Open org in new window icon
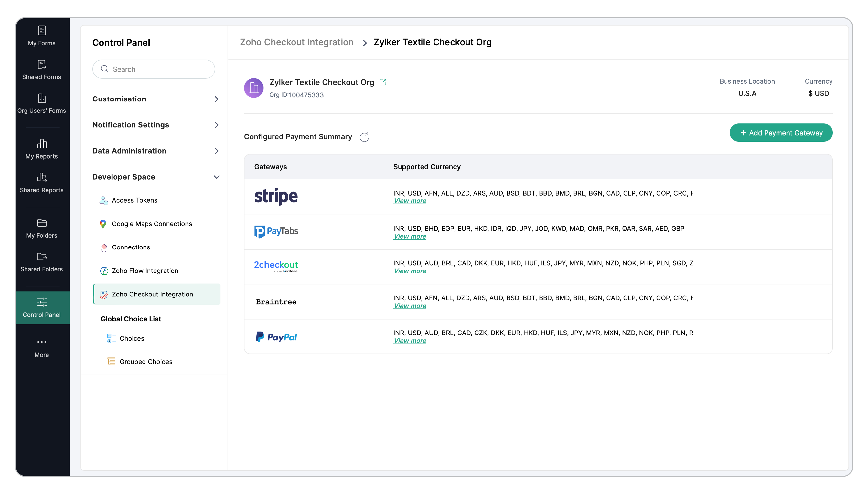Viewport: 868px width, 494px height. click(383, 82)
